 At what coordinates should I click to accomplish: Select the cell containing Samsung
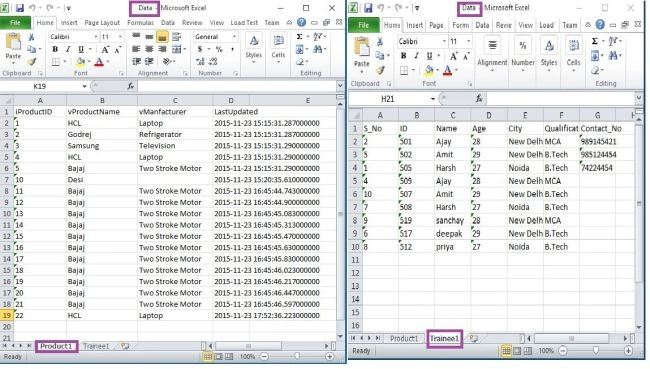(102, 146)
